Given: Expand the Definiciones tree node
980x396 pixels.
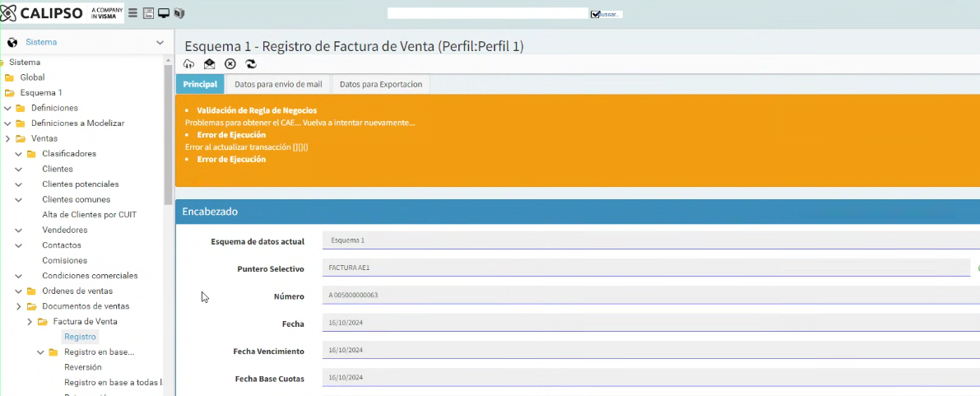Looking at the screenshot, I should pyautogui.click(x=7, y=108).
